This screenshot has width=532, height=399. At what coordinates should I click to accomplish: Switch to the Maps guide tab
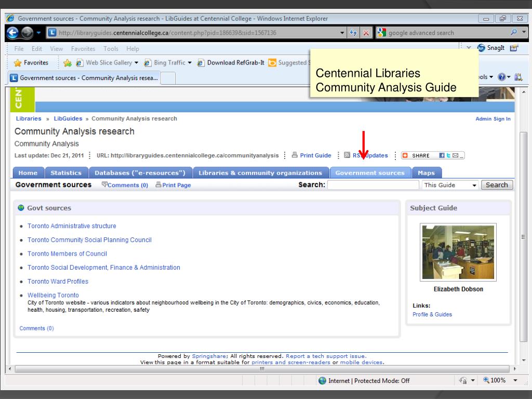click(426, 172)
